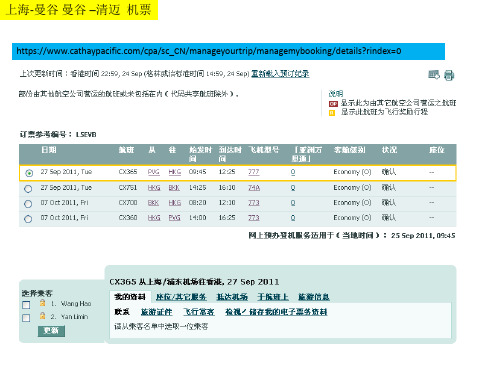Click the 日期 column header
500x375 pixels.
(x=49, y=150)
